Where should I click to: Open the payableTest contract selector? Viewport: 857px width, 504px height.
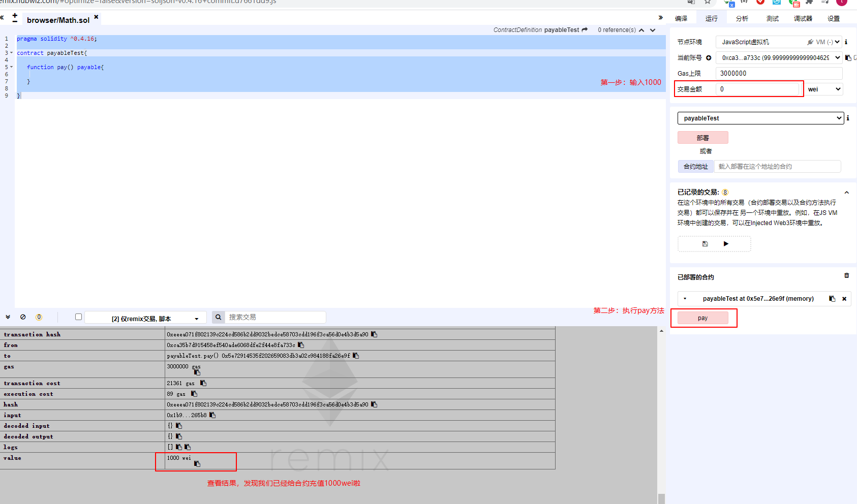(760, 118)
